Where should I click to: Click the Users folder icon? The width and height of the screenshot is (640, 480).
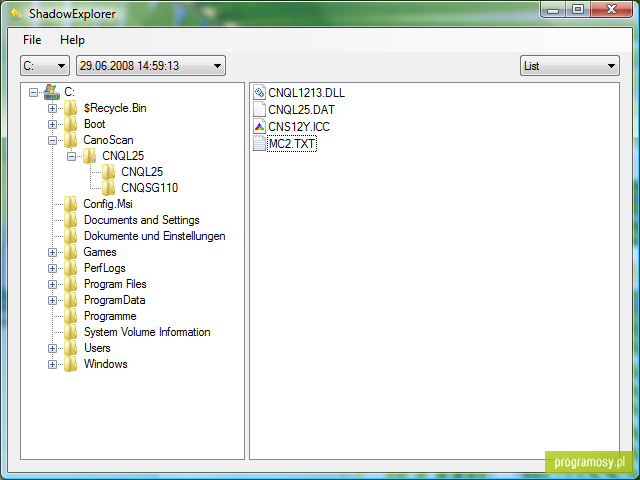[x=71, y=348]
